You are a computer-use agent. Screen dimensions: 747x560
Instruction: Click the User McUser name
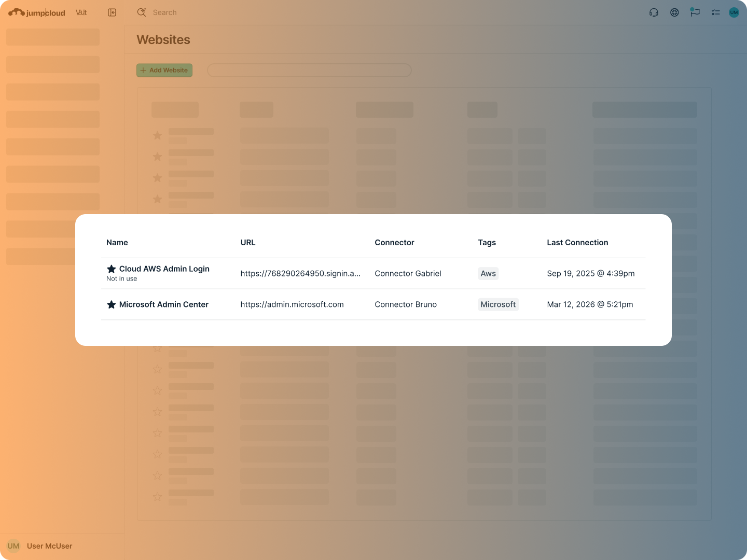click(50, 546)
